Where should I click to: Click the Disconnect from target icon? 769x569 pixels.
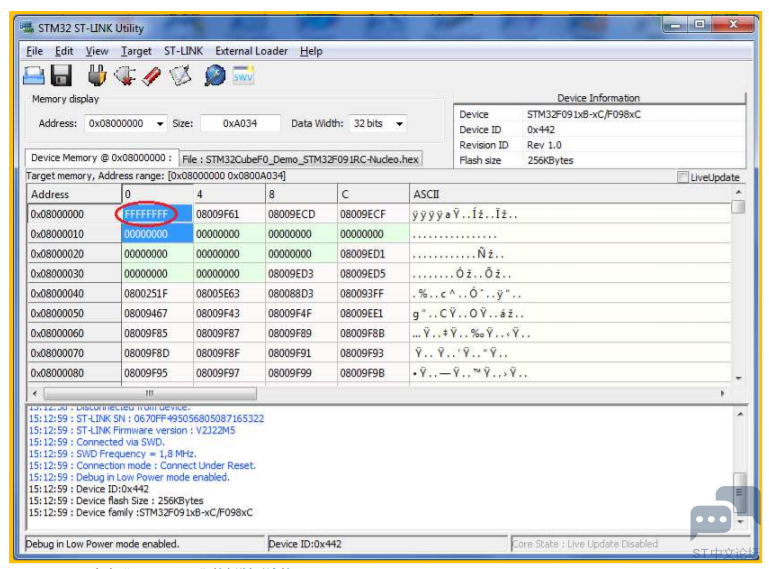[125, 76]
